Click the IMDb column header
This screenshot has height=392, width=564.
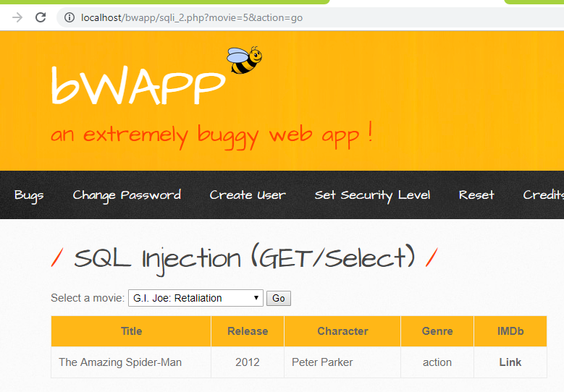point(510,331)
